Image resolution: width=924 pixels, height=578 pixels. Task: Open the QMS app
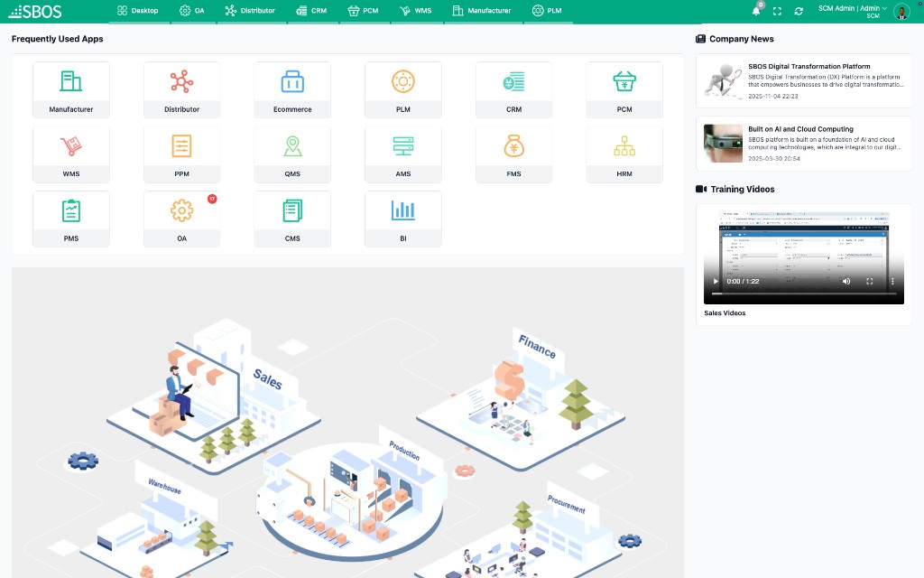pos(292,154)
